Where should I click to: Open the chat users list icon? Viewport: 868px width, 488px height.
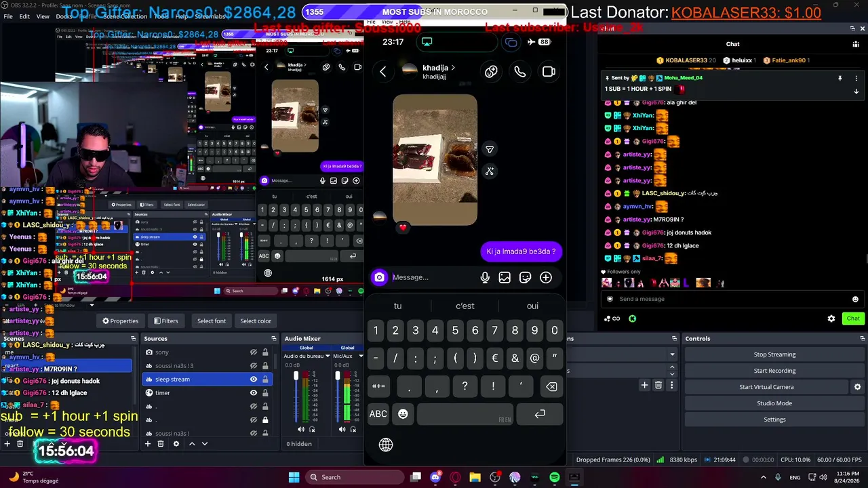856,44
